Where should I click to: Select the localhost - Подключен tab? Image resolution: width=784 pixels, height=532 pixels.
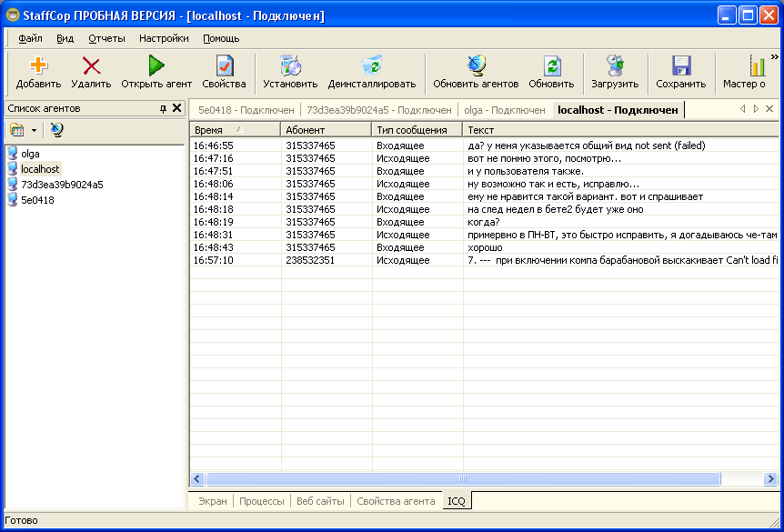[x=618, y=110]
